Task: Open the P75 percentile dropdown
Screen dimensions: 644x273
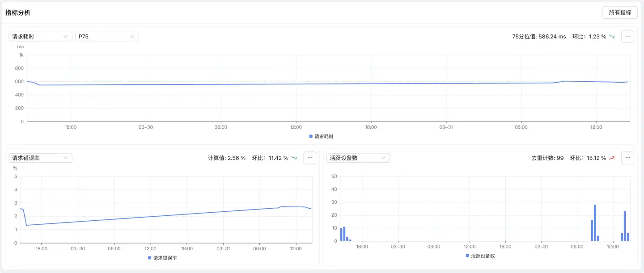Action: pyautogui.click(x=106, y=37)
